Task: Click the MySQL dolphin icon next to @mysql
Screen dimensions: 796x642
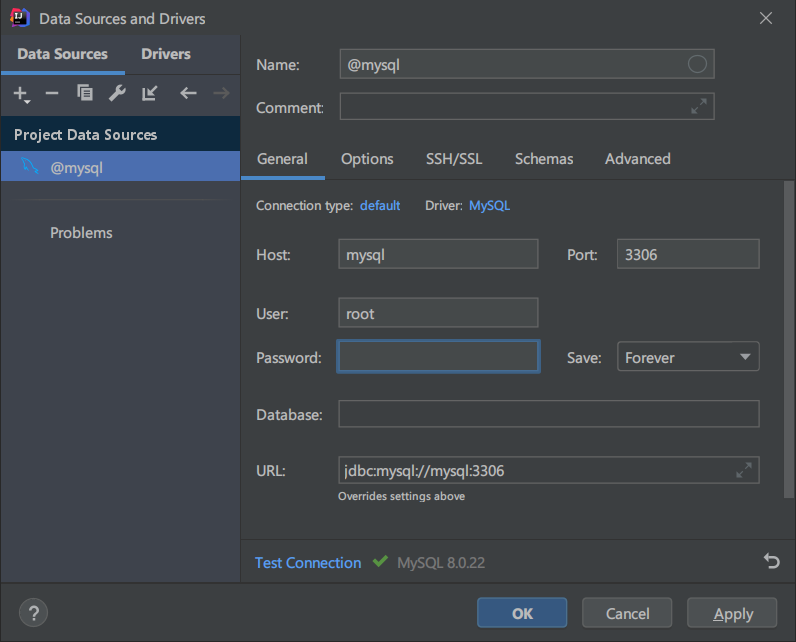Action: click(x=29, y=166)
